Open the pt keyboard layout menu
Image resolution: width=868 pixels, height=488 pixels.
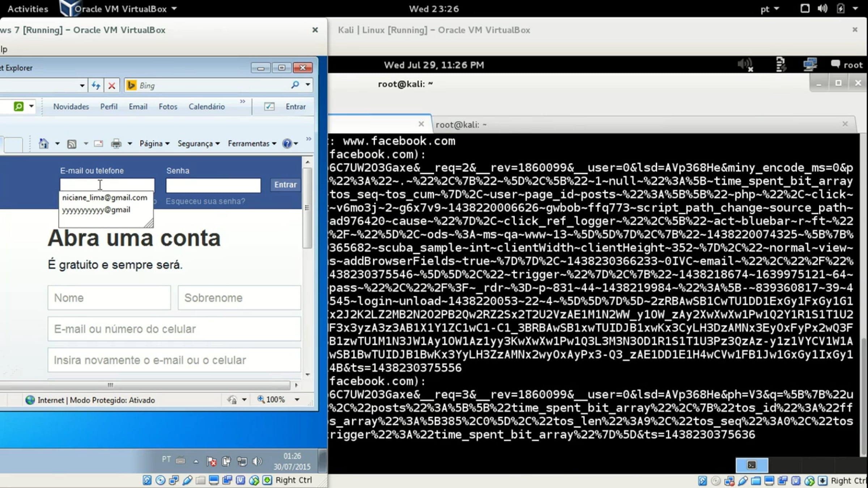(x=769, y=9)
